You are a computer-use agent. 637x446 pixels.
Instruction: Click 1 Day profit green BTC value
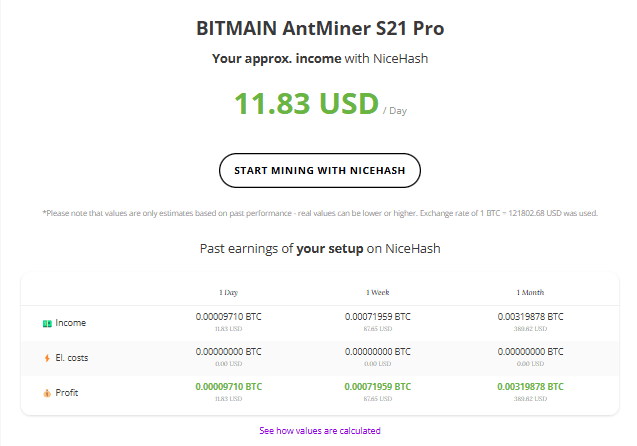228,386
